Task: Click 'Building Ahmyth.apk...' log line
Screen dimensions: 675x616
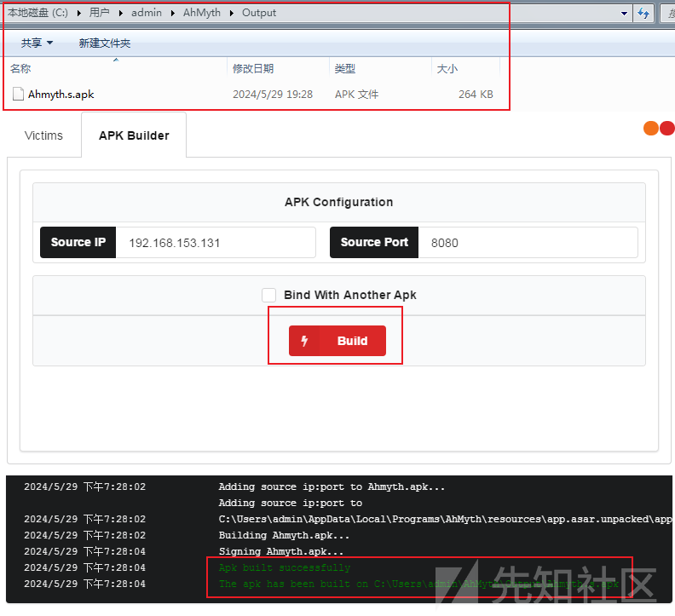Action: pyautogui.click(x=284, y=535)
